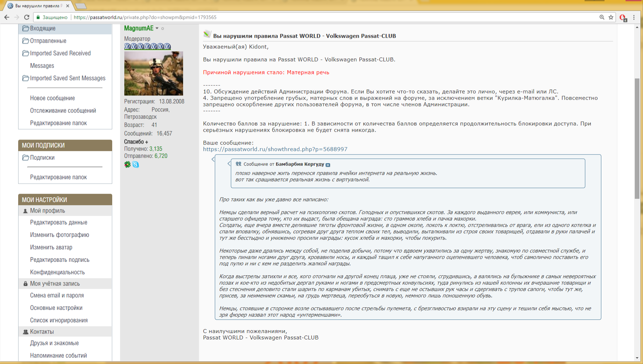Select the Мои подписки section header
643x364 pixels.
[x=65, y=145]
